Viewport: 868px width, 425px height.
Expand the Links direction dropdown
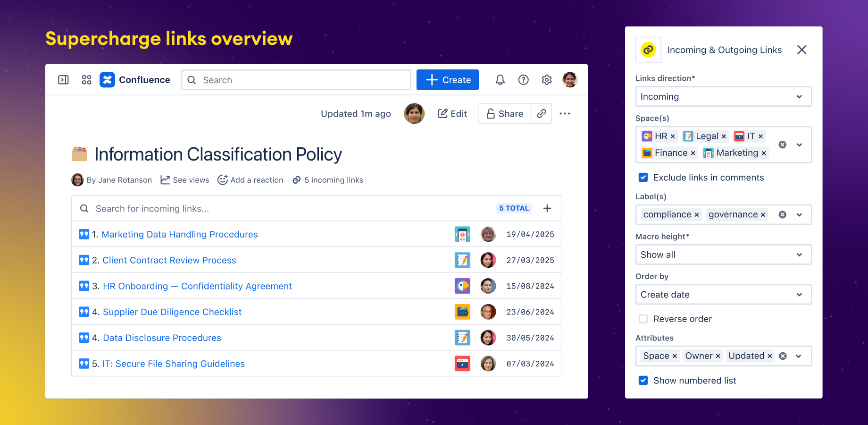(723, 96)
